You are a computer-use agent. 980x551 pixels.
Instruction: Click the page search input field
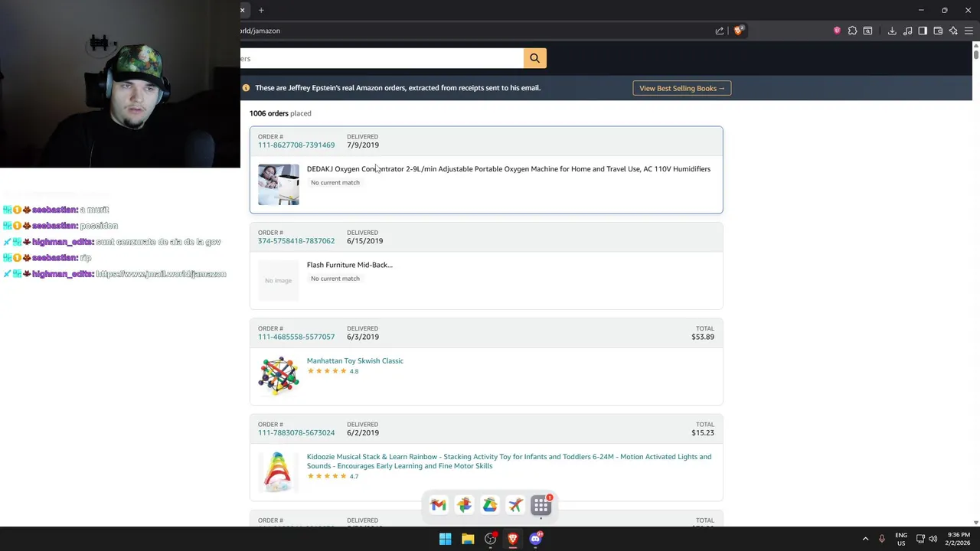(382, 58)
